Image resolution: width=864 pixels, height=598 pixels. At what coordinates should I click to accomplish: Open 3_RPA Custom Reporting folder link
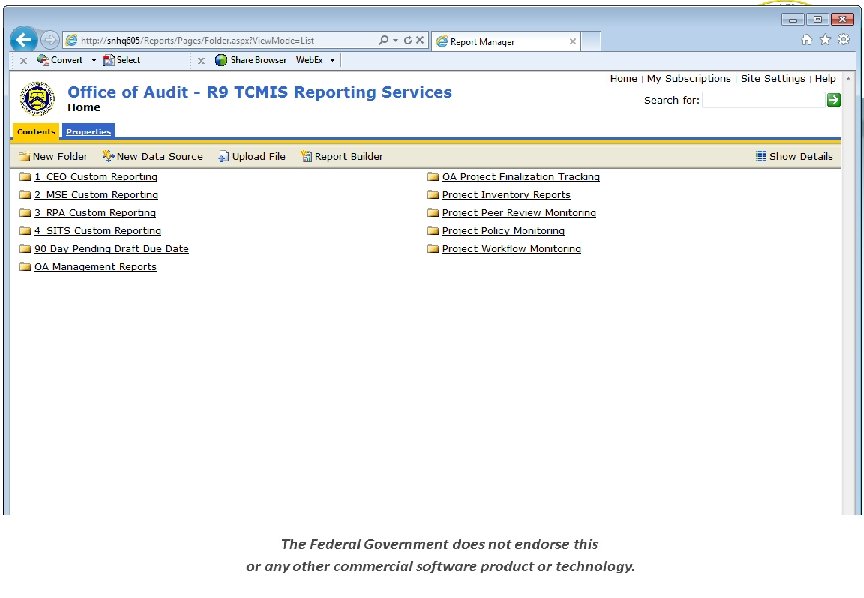95,213
